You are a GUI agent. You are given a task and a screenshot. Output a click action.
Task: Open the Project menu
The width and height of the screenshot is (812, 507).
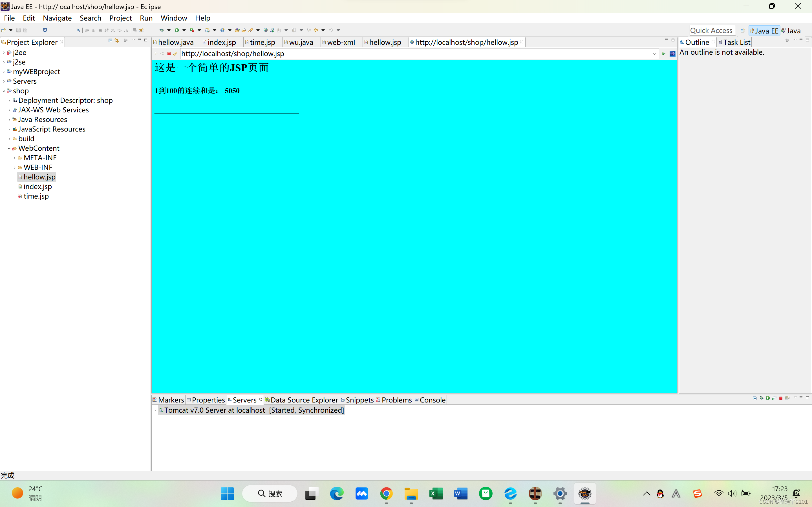tap(120, 18)
